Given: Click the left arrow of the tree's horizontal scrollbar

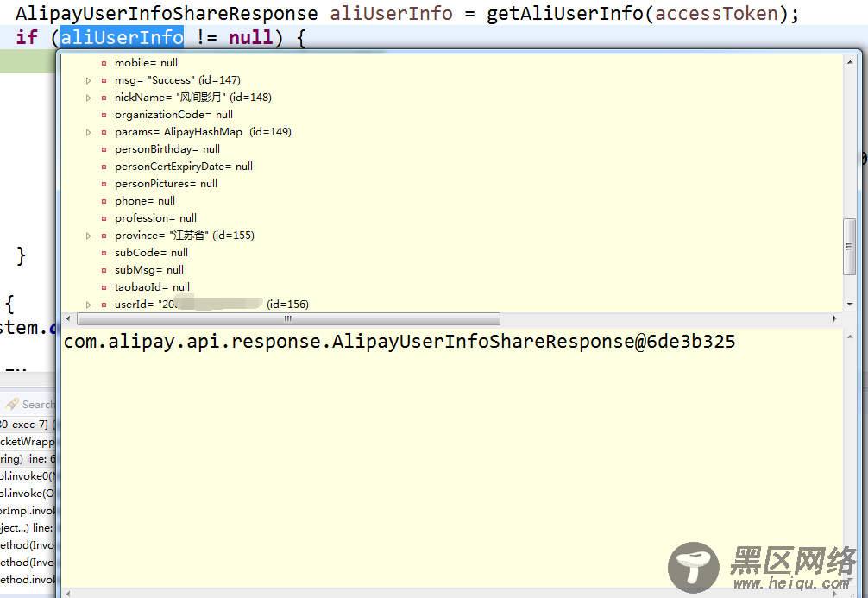Looking at the screenshot, I should 68,318.
